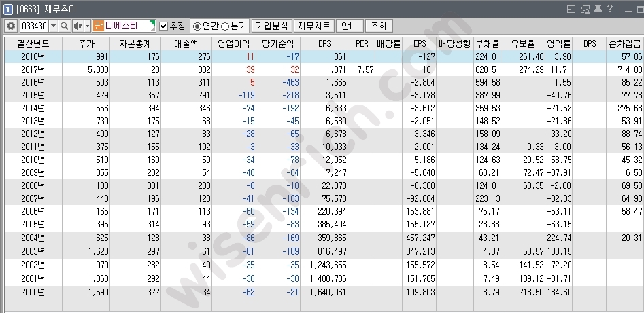Click BPS value 1,640,061 in 2000 row
The image size is (644, 313).
[328, 293]
